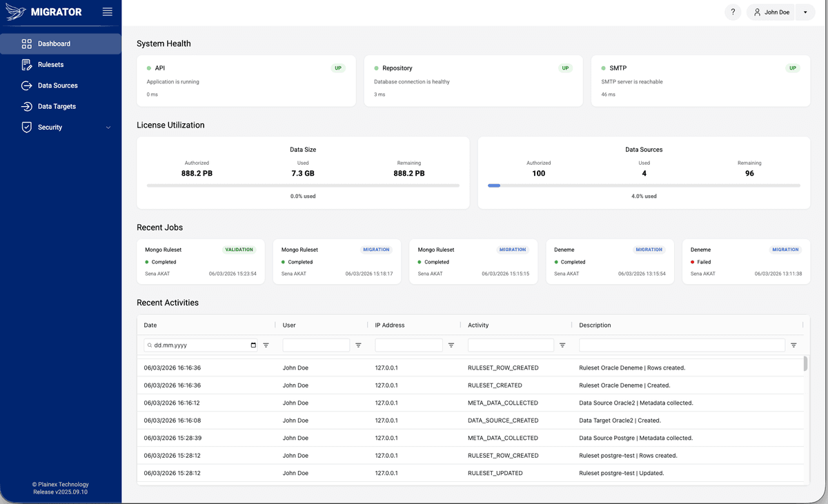
Task: Open the Date column filter menu icon
Action: click(266, 345)
